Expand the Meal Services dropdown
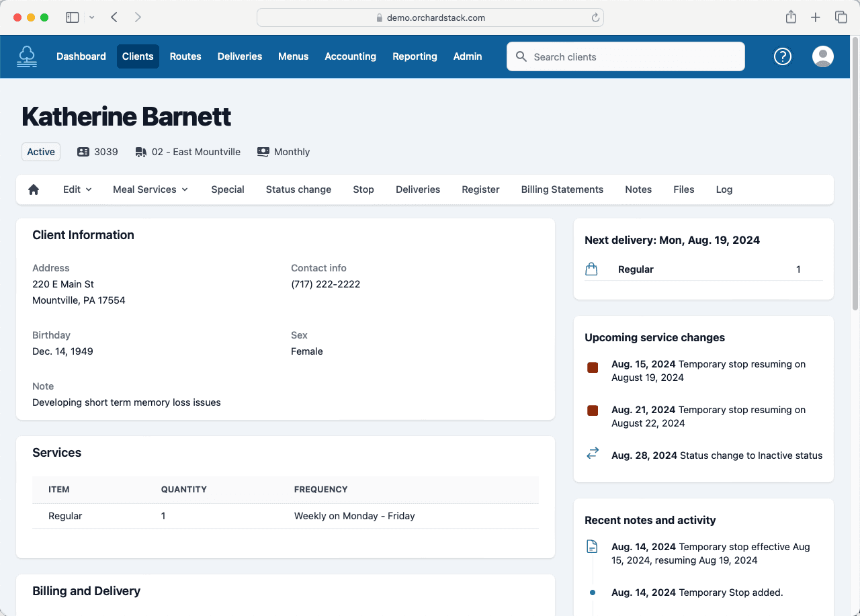 click(150, 189)
